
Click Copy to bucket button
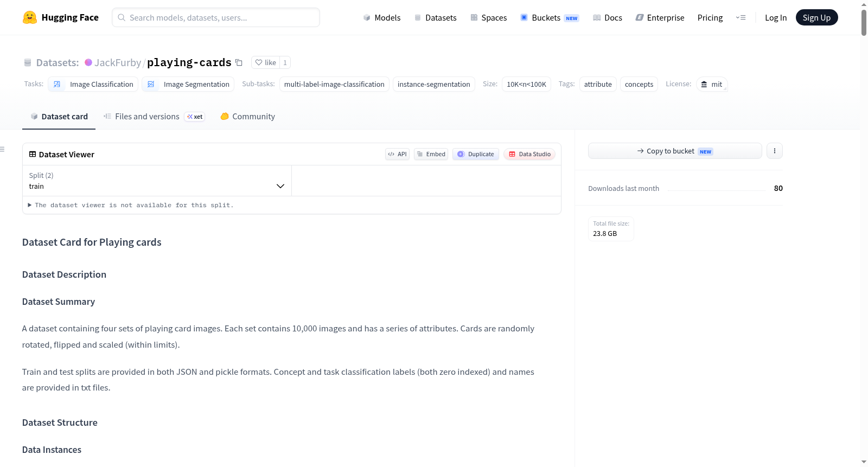click(x=675, y=151)
